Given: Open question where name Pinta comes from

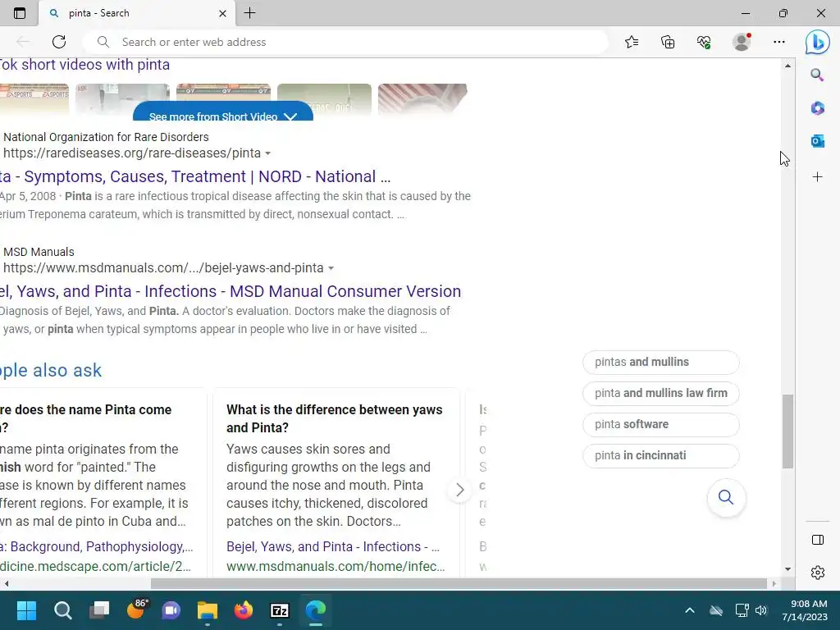Looking at the screenshot, I should [x=85, y=418].
